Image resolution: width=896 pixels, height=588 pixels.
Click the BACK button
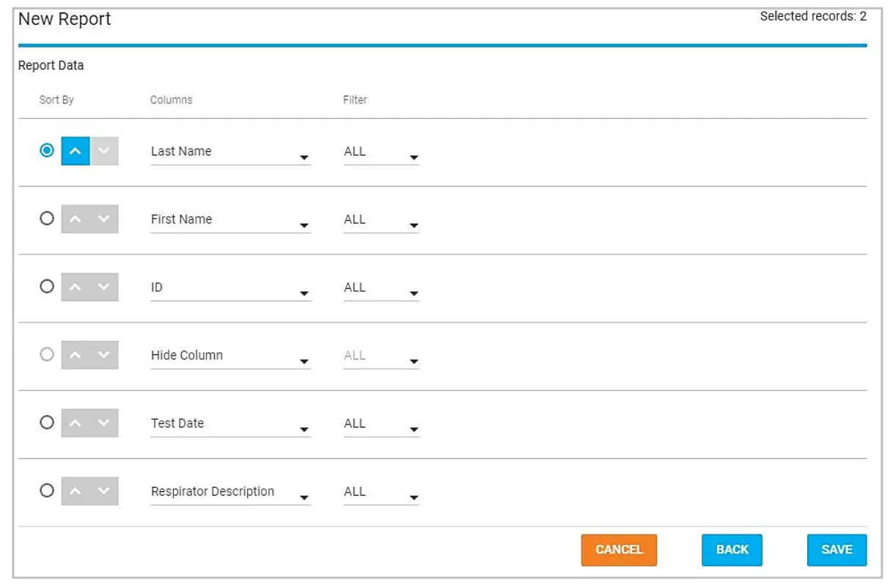pyautogui.click(x=731, y=549)
